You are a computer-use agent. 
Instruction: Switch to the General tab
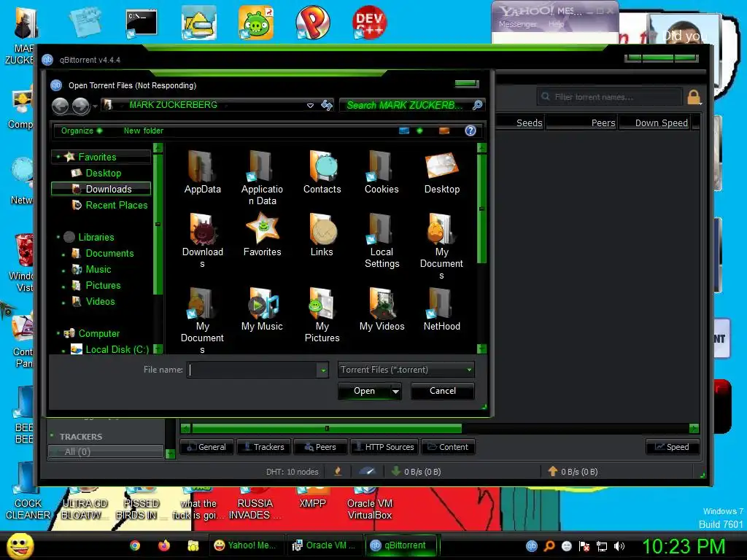coord(206,447)
